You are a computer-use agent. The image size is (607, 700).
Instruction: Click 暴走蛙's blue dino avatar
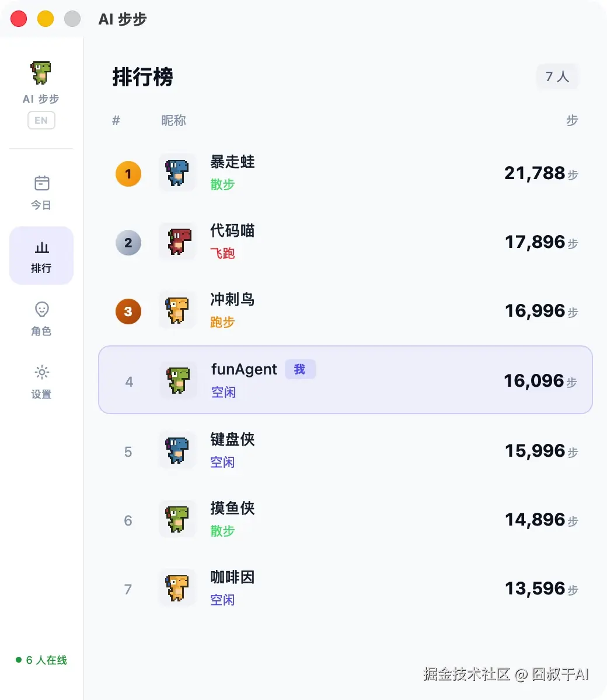pos(177,173)
